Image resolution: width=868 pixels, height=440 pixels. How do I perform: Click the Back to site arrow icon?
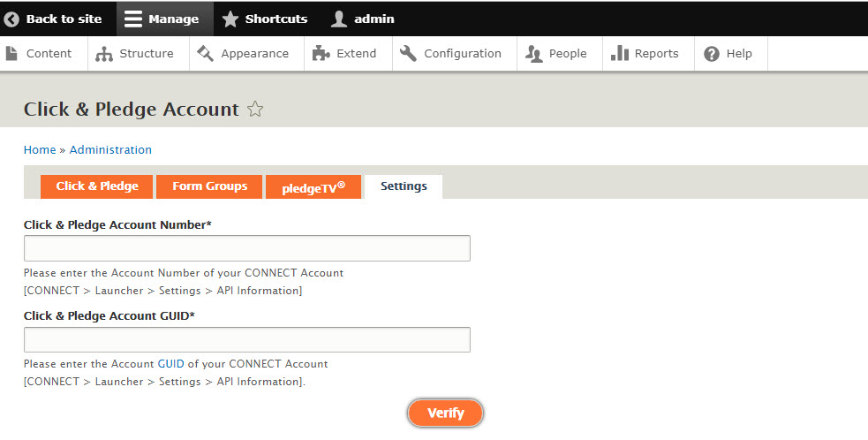11,19
